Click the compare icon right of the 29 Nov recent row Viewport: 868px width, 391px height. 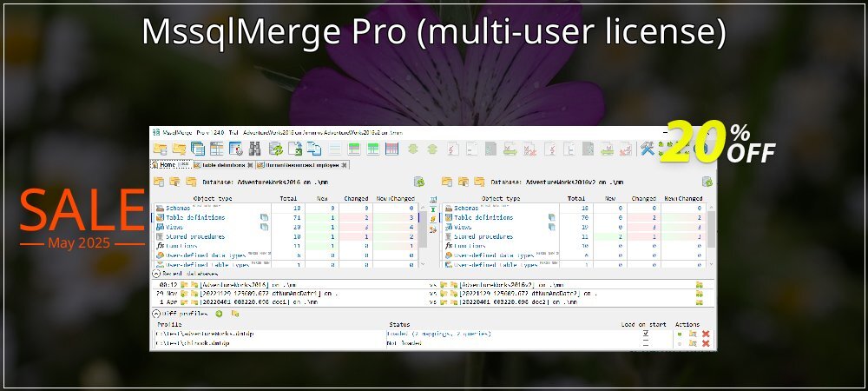[699, 294]
